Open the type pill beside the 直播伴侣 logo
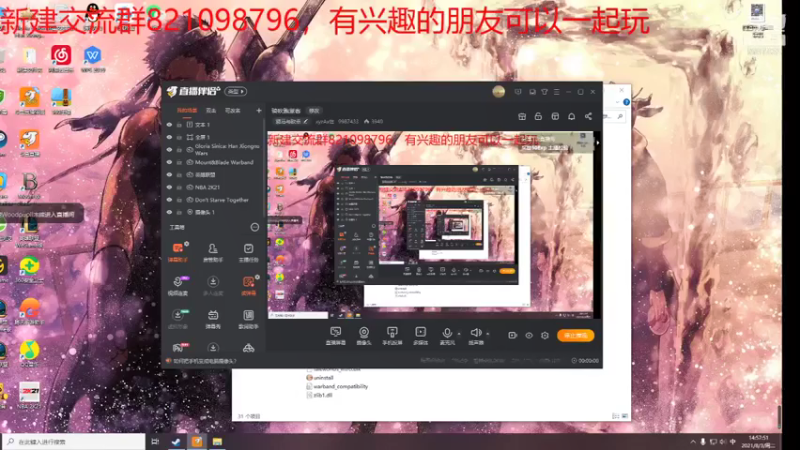800x450 pixels. [x=236, y=91]
